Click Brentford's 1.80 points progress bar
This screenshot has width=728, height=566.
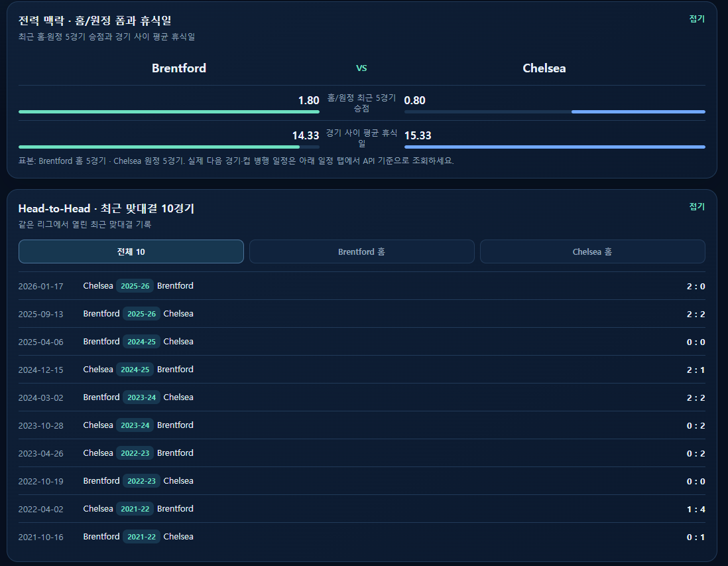169,111
